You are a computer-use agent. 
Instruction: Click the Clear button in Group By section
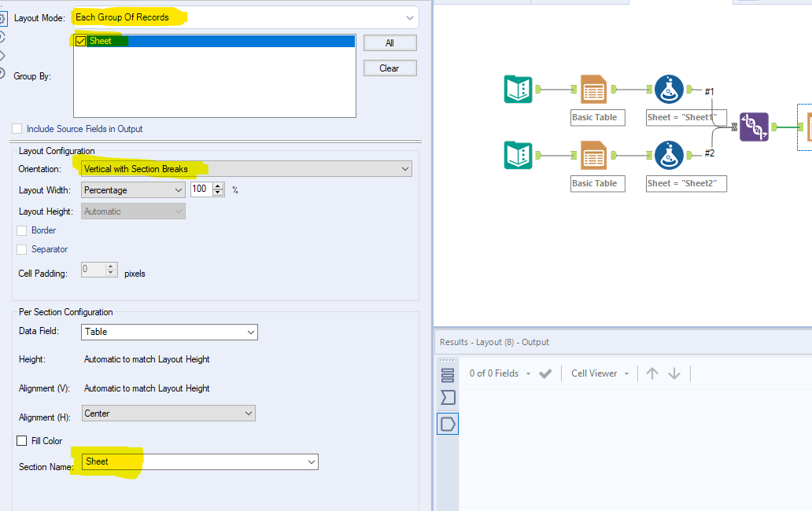point(390,68)
